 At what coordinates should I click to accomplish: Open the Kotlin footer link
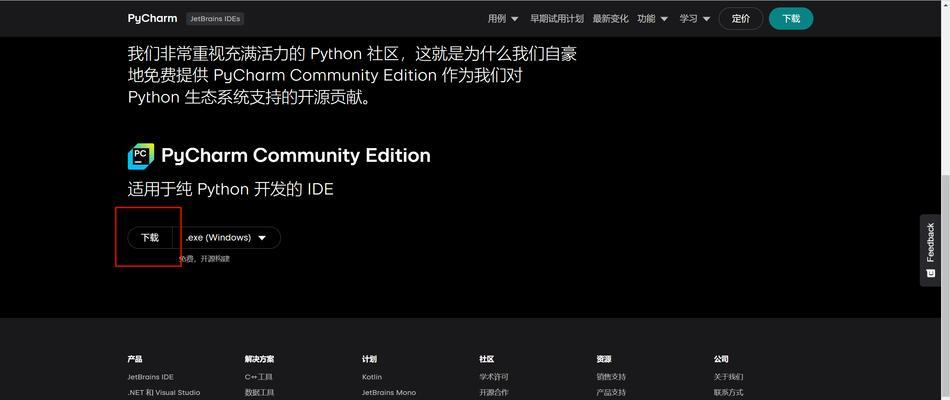coord(371,377)
